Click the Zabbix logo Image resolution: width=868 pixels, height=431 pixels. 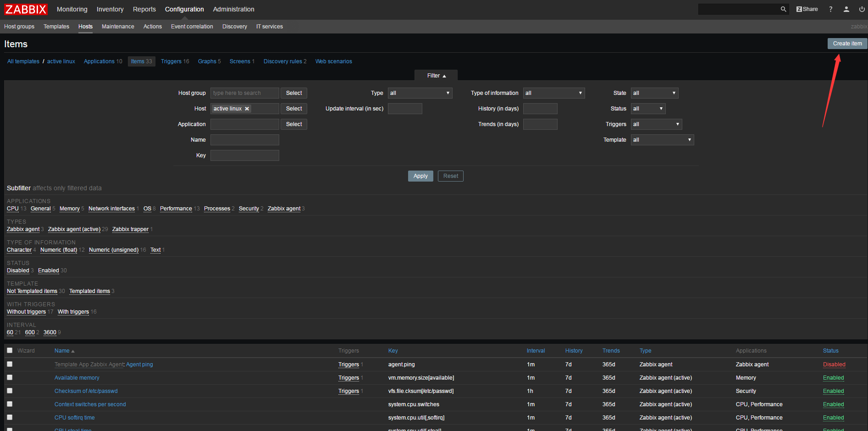pos(26,9)
